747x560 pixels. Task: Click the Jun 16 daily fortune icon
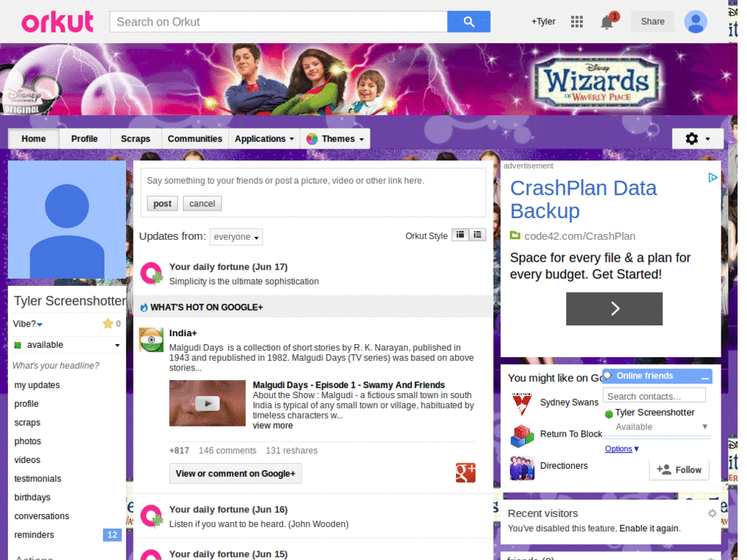152,516
